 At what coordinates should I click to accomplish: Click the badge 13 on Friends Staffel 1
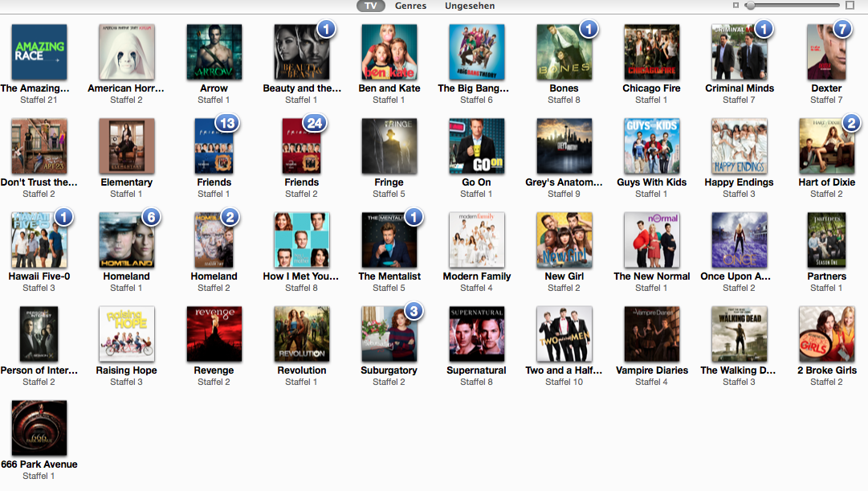click(x=227, y=123)
